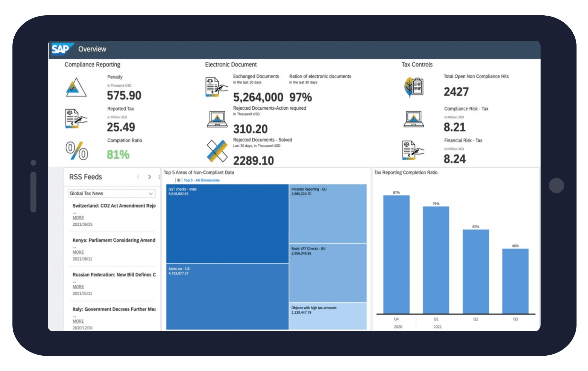Click the Q4 2020 87% bar

click(x=396, y=254)
